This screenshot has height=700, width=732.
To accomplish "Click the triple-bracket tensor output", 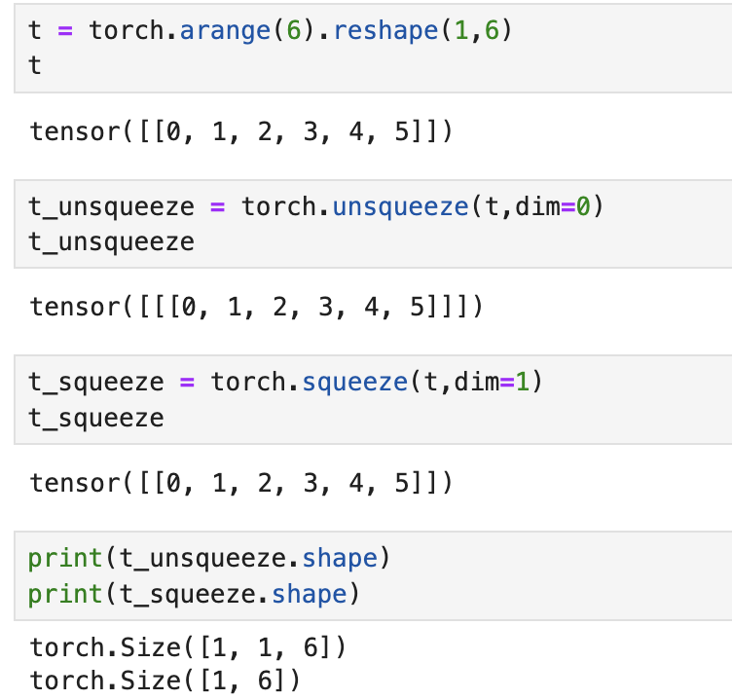I will 256,308.
